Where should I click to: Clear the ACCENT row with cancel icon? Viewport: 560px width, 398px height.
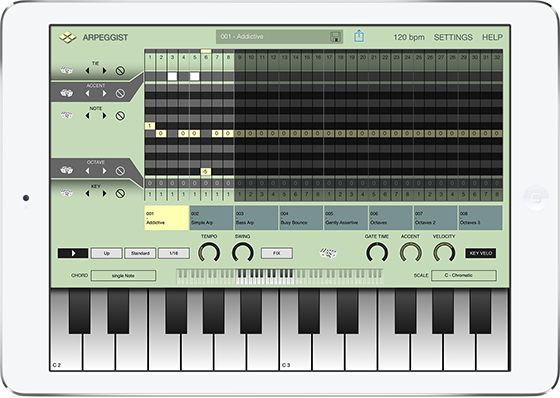click(120, 94)
